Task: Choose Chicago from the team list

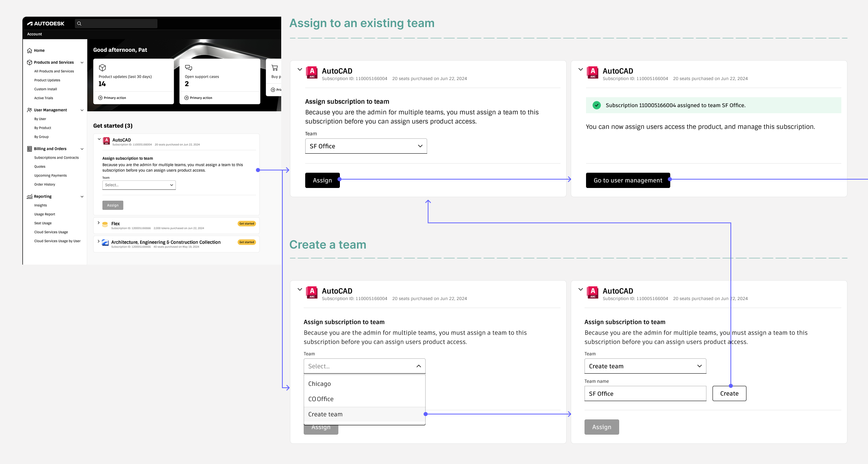Action: (x=365, y=384)
